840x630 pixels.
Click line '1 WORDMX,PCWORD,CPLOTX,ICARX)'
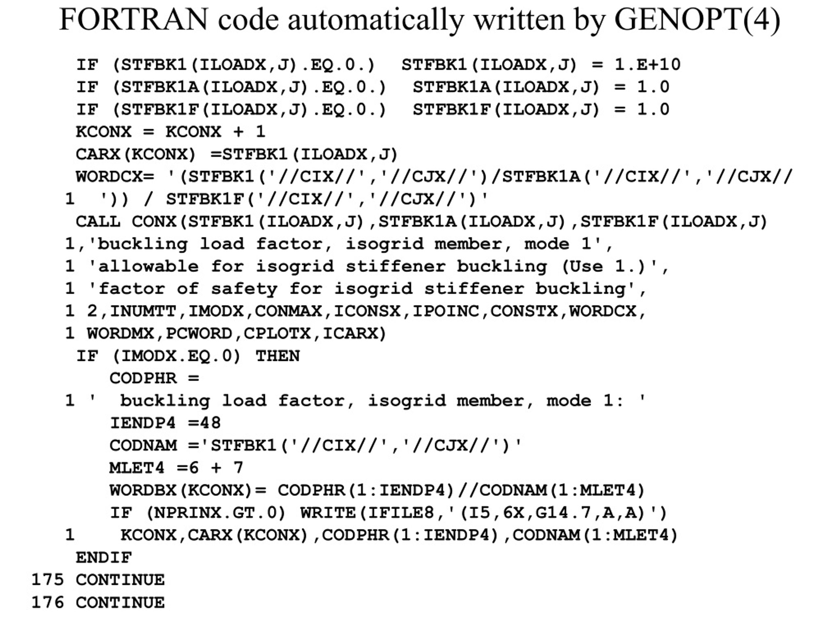(226, 333)
